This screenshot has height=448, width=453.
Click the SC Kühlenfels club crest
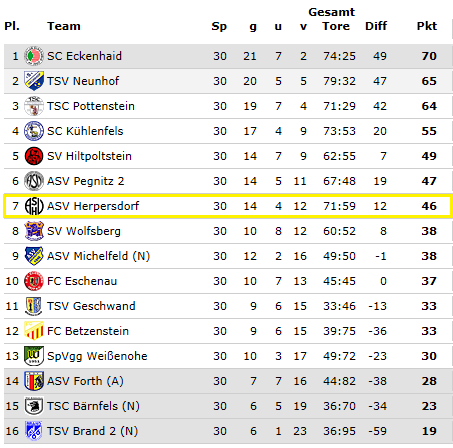point(34,131)
